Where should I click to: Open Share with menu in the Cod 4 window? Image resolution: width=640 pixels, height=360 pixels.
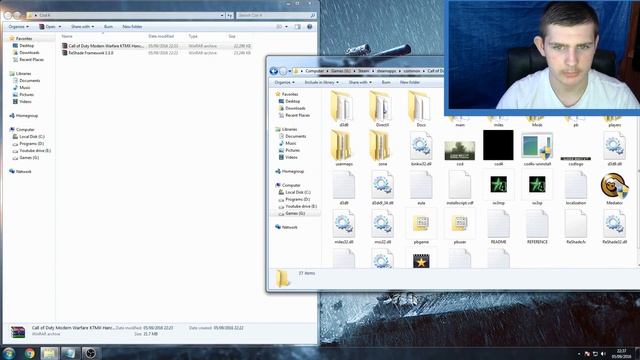pyautogui.click(x=82, y=27)
